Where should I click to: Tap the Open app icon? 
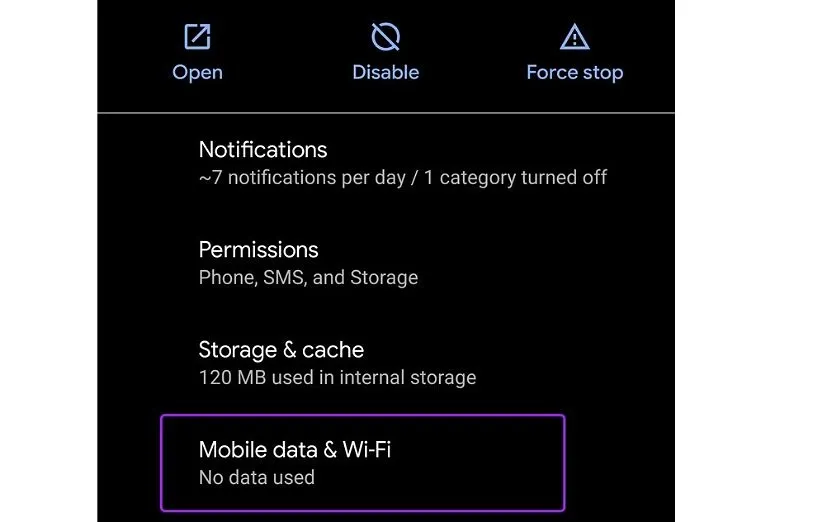[x=197, y=38]
